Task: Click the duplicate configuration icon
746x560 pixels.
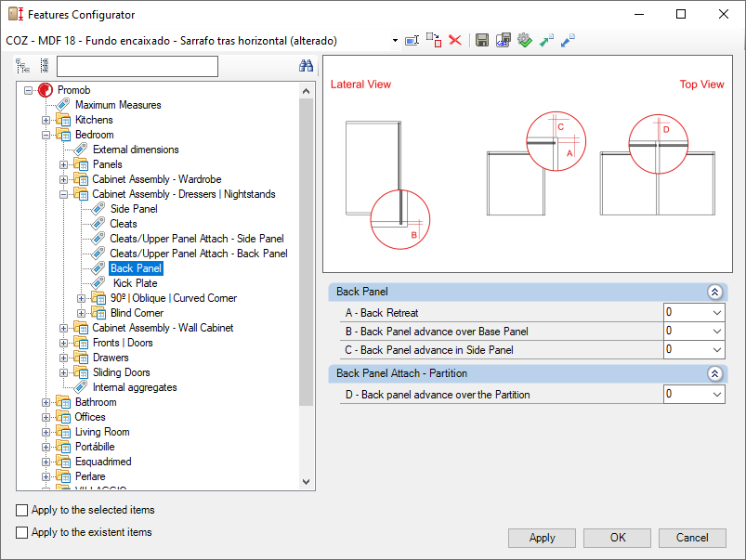Action: click(x=434, y=41)
